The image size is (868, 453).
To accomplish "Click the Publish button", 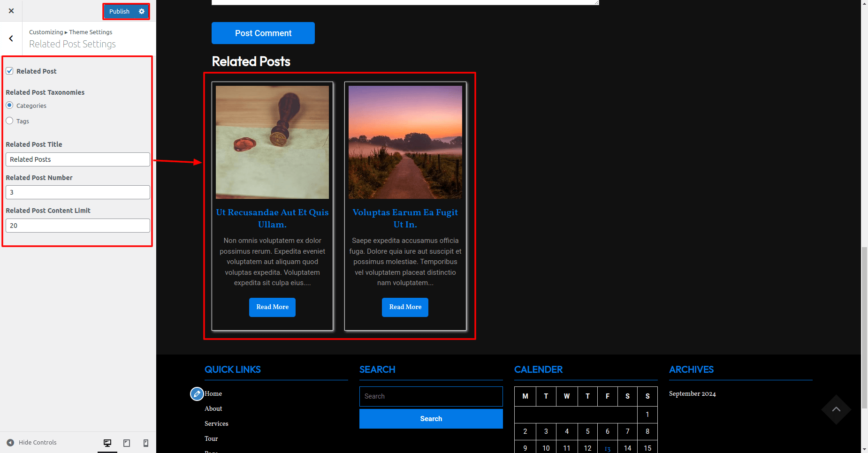I will click(x=119, y=11).
